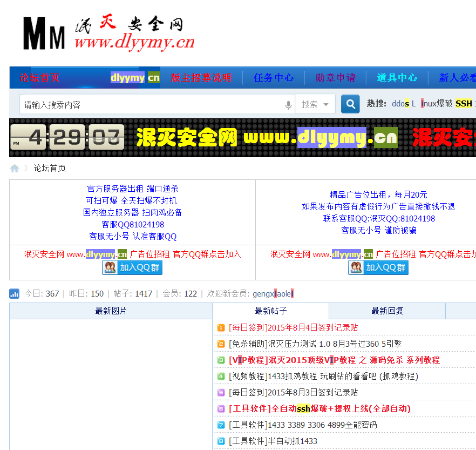The height and width of the screenshot is (450, 476).
Task: Open 论坛首页 in the navigation bar
Action: point(40,78)
